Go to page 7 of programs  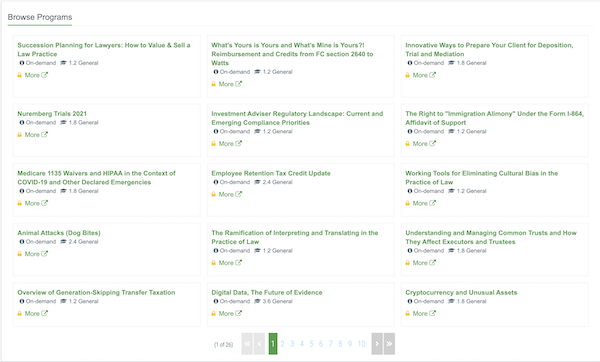[330, 344]
